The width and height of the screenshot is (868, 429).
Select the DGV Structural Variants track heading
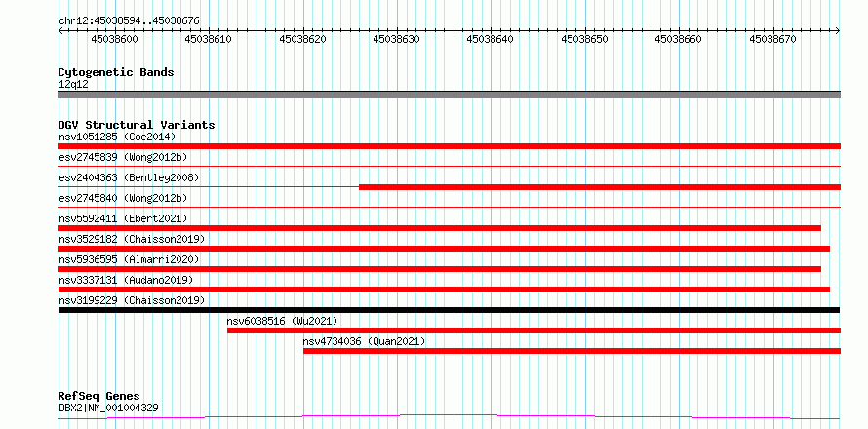coord(137,125)
